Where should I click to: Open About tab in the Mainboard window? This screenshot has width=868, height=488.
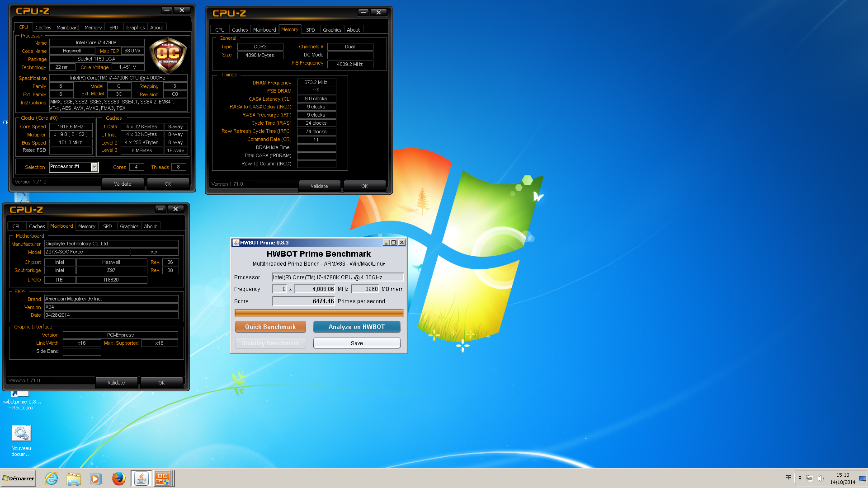151,226
